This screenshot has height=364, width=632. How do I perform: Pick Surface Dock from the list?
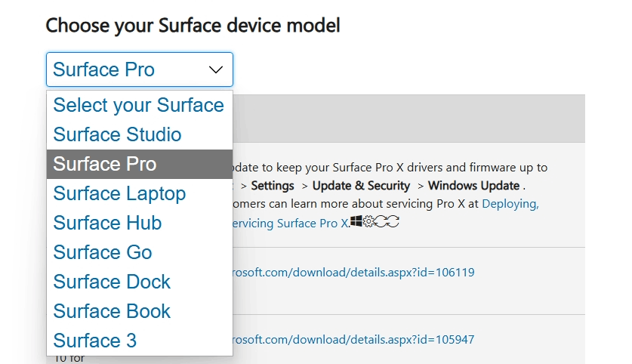pos(112,282)
